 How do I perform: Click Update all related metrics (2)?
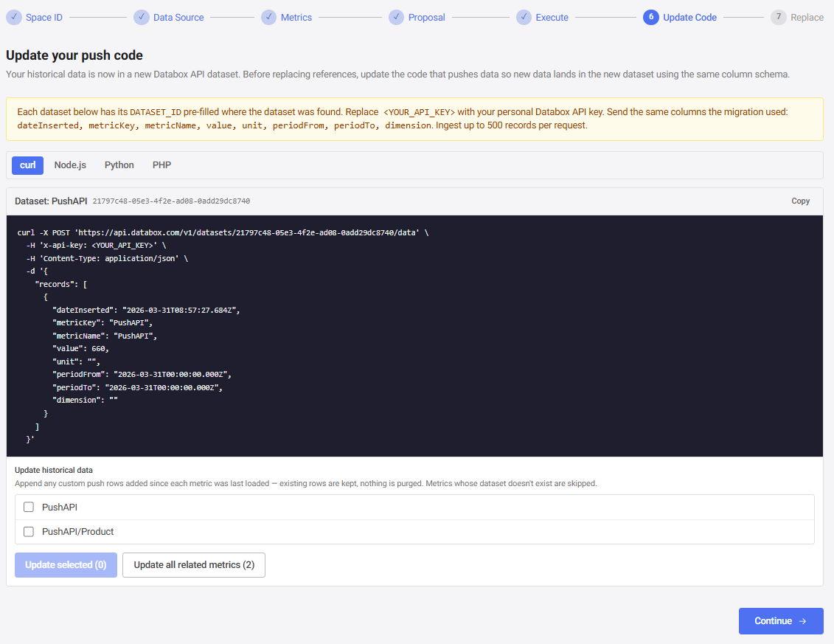click(x=194, y=564)
